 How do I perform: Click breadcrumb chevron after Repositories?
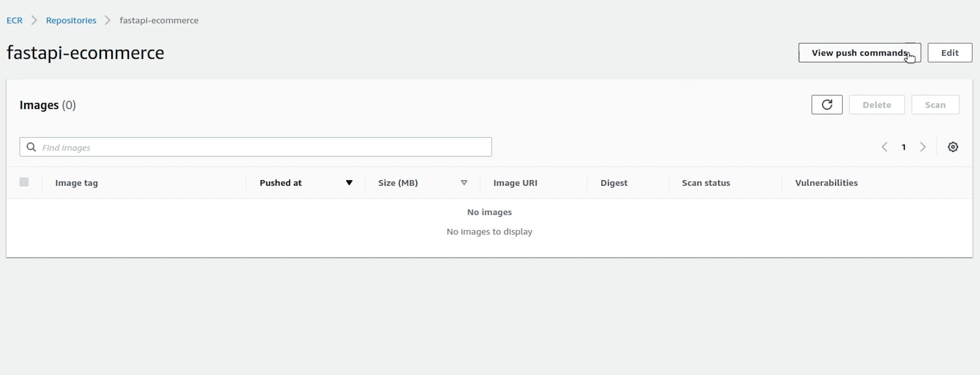108,20
